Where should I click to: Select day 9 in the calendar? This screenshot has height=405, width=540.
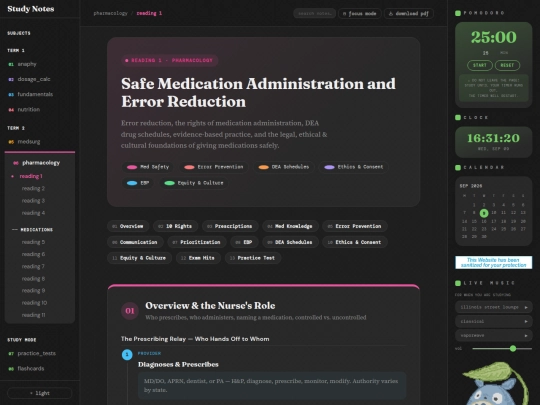point(484,213)
